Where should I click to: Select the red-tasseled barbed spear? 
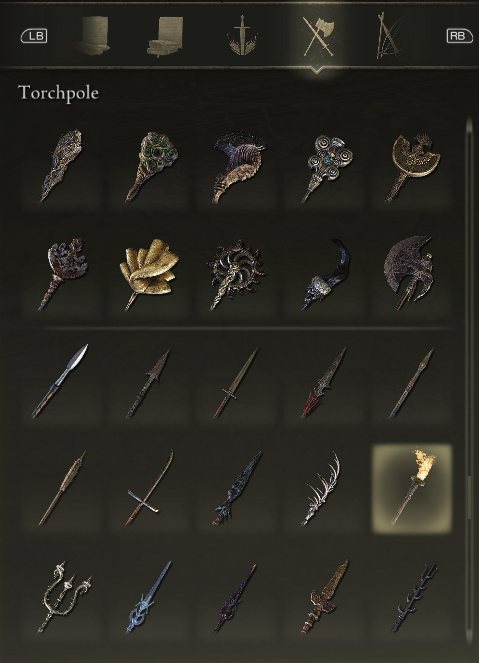(323, 382)
